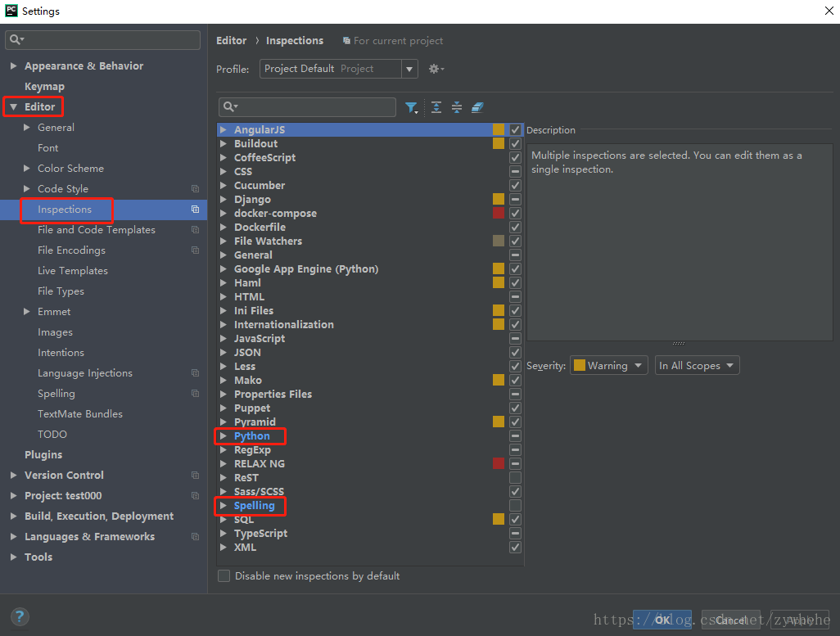Toggle the JSON inspection checkbox
The height and width of the screenshot is (636, 840).
tap(515, 353)
